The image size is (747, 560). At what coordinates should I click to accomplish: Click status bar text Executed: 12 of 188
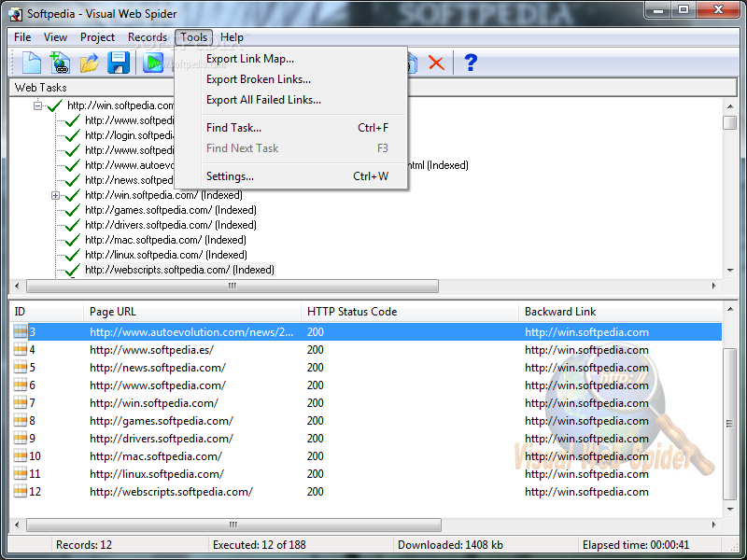260,545
